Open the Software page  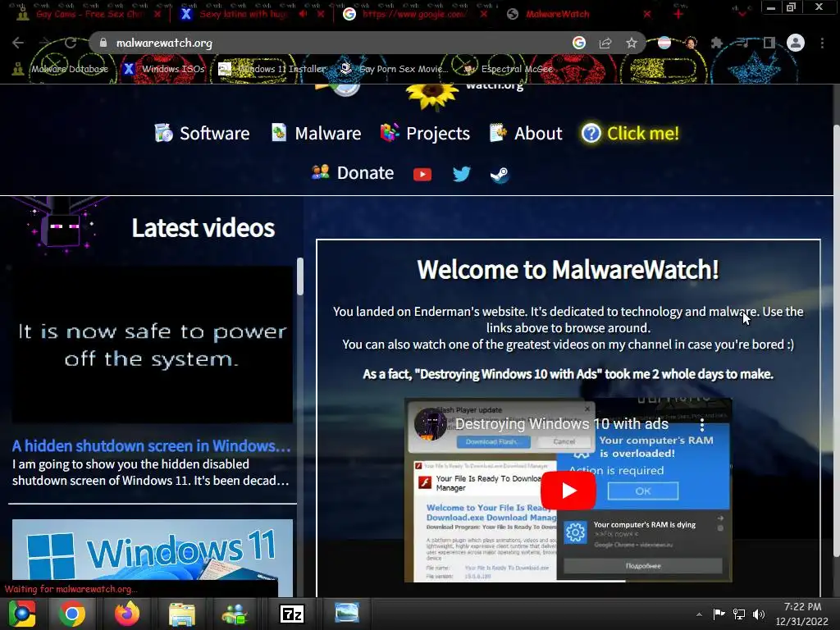(202, 133)
